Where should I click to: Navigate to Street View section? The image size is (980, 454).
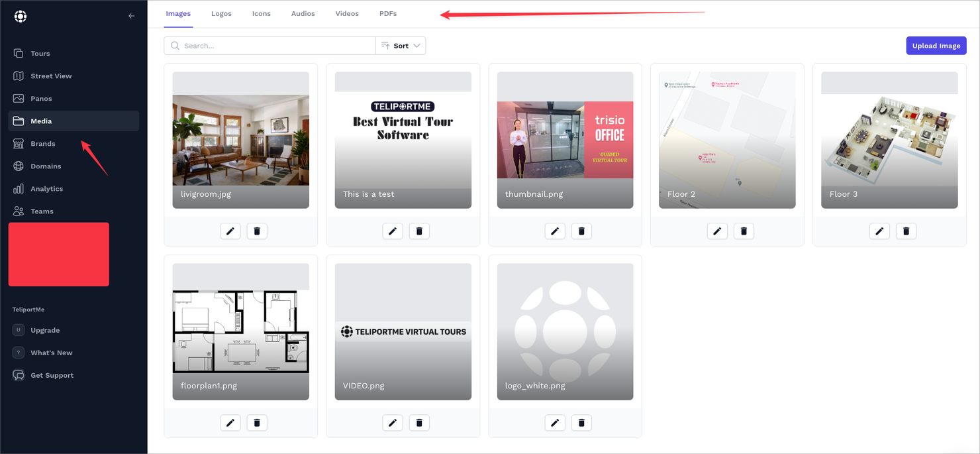coord(51,76)
